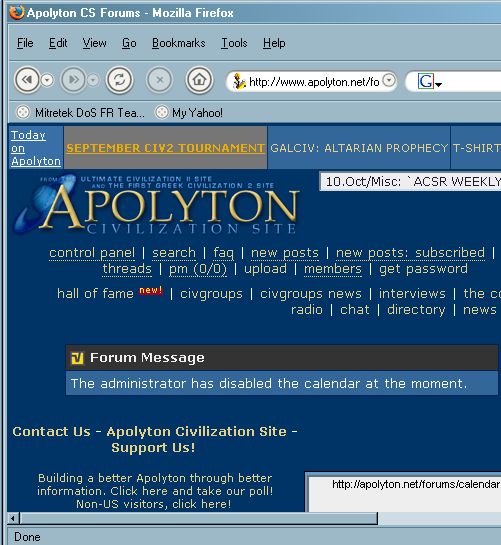Click the Stop loading button
The height and width of the screenshot is (545, 501).
(x=160, y=80)
